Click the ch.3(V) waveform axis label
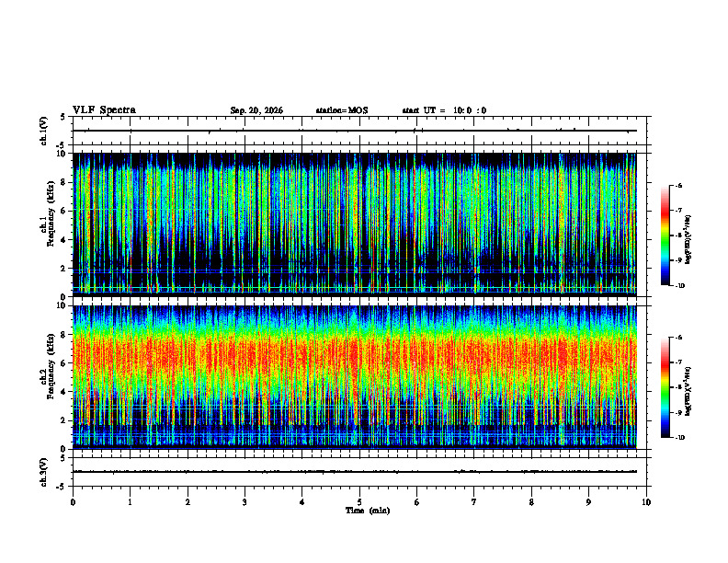Image resolution: width=728 pixels, height=563 pixels. click(x=44, y=472)
